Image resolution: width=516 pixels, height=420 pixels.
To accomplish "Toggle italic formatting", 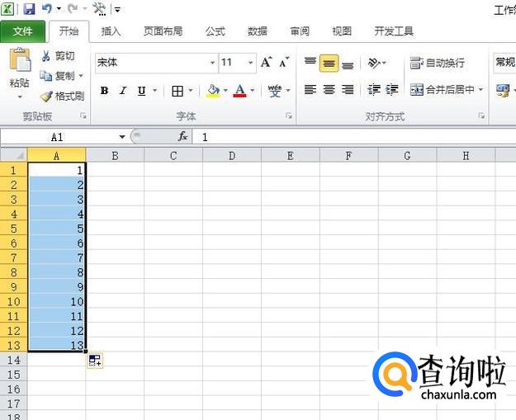I will click(123, 91).
